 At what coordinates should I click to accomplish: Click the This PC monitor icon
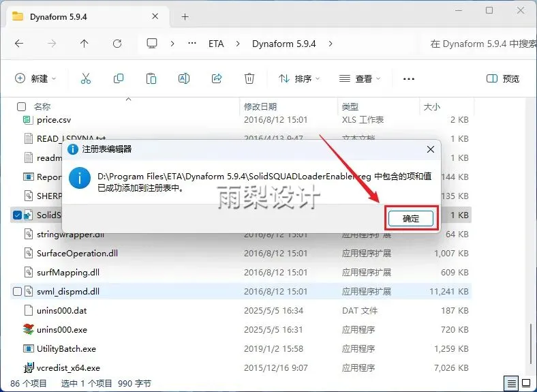click(x=152, y=43)
